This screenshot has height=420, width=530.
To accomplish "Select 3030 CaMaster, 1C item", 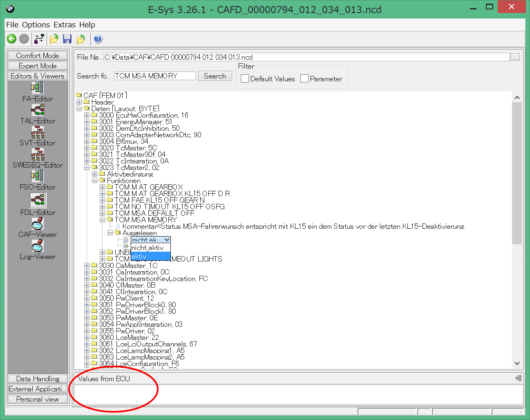I will (128, 266).
